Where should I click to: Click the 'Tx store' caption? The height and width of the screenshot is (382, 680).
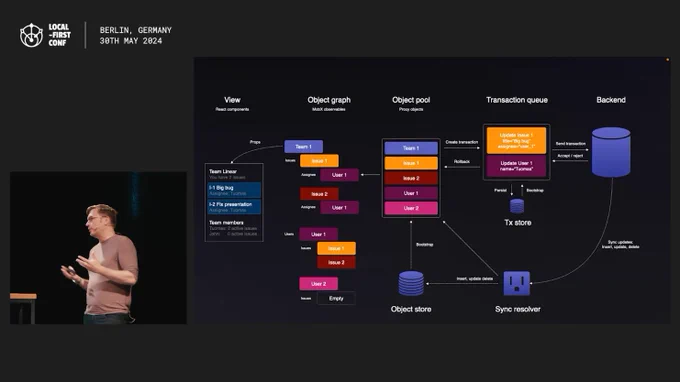pos(517,223)
